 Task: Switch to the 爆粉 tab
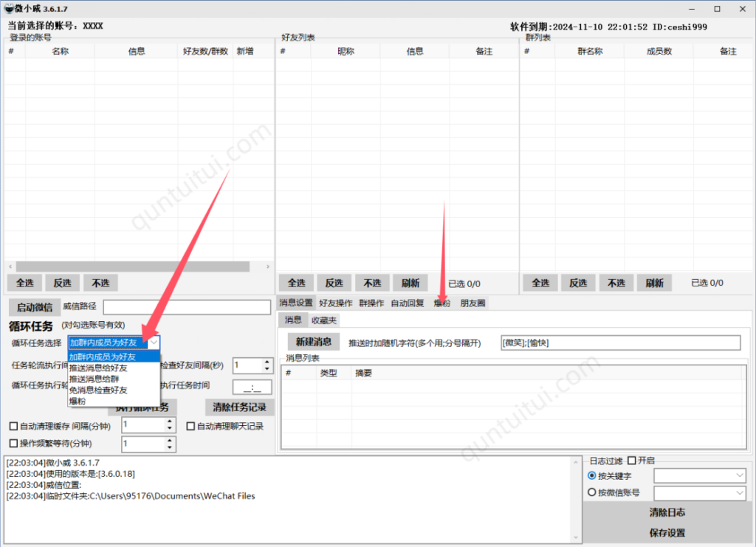tap(441, 303)
